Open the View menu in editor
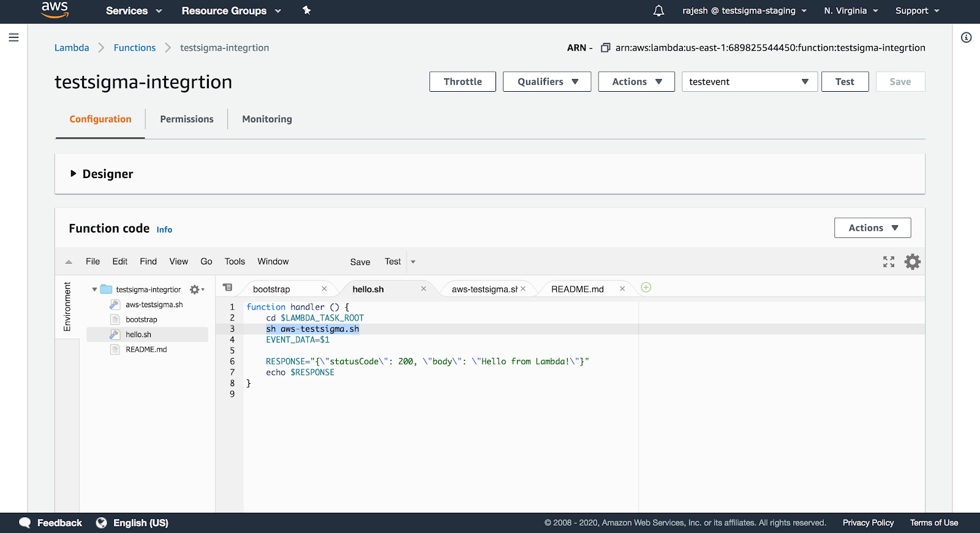This screenshot has height=533, width=980. click(x=179, y=261)
